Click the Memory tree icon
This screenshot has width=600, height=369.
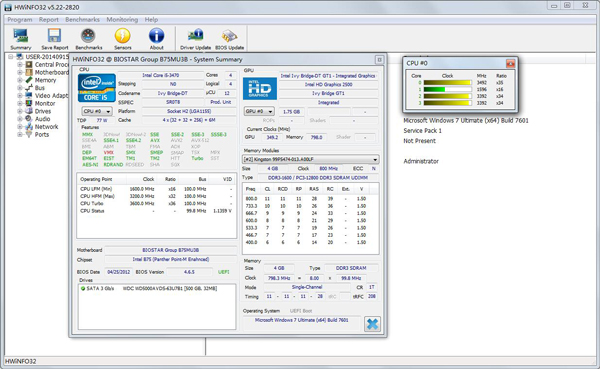29,80
